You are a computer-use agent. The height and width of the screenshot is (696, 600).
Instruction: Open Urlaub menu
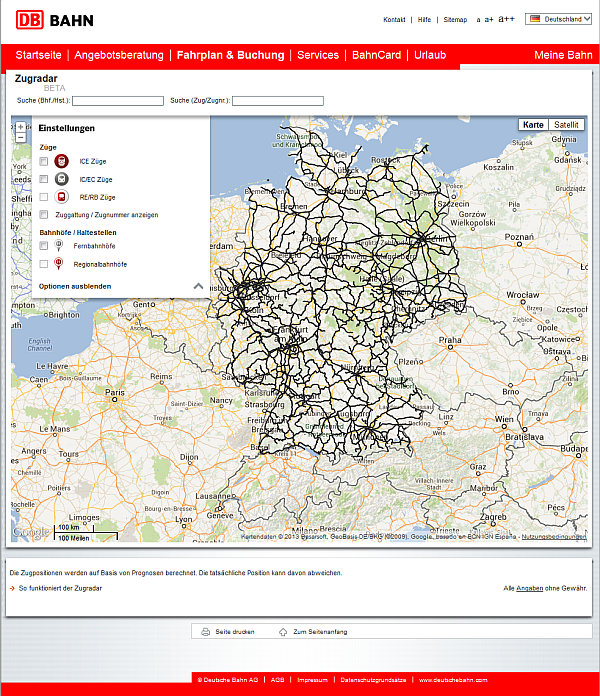pyautogui.click(x=430, y=55)
